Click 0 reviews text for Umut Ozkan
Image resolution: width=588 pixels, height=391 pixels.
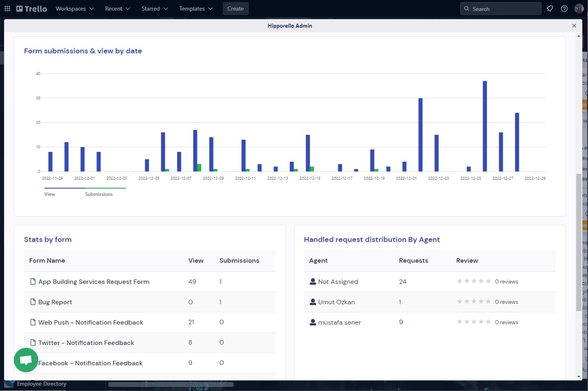pyautogui.click(x=507, y=302)
